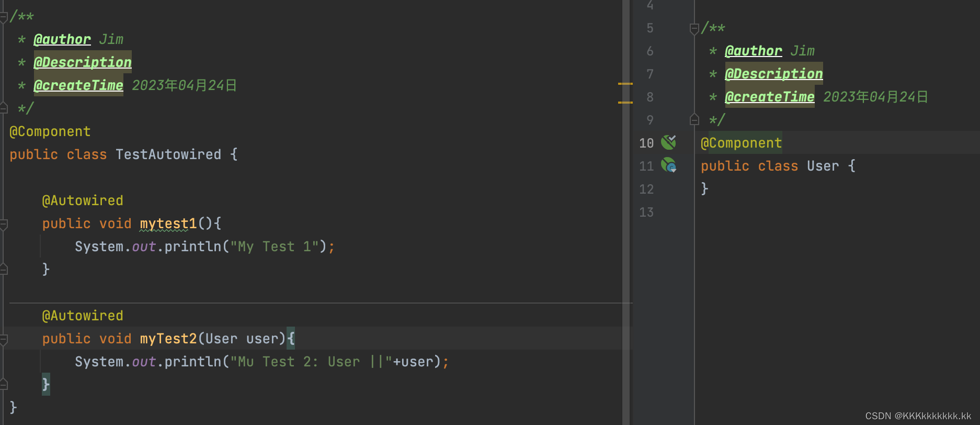Screen dimensions: 980x425
Task: Click the mytest1 method name
Action: tap(168, 223)
